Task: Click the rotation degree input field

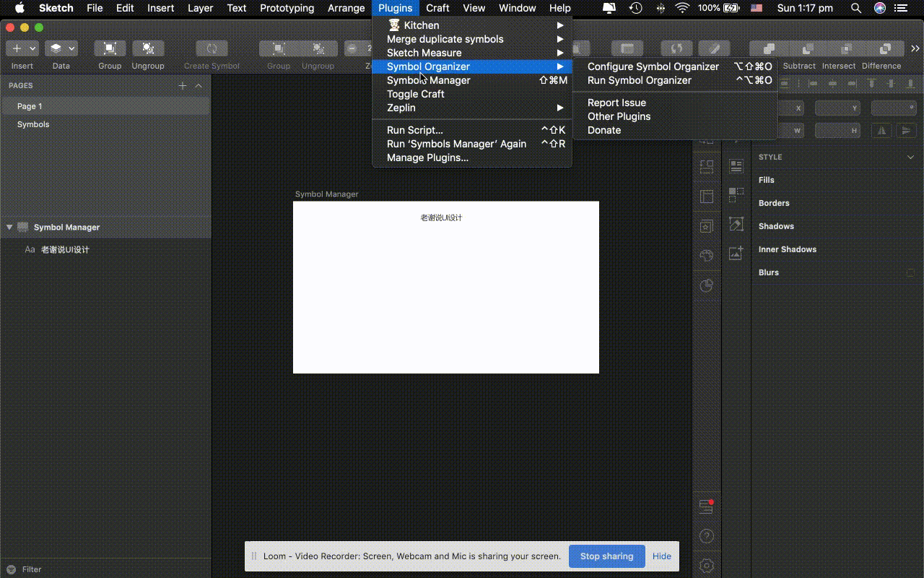Action: tap(894, 108)
